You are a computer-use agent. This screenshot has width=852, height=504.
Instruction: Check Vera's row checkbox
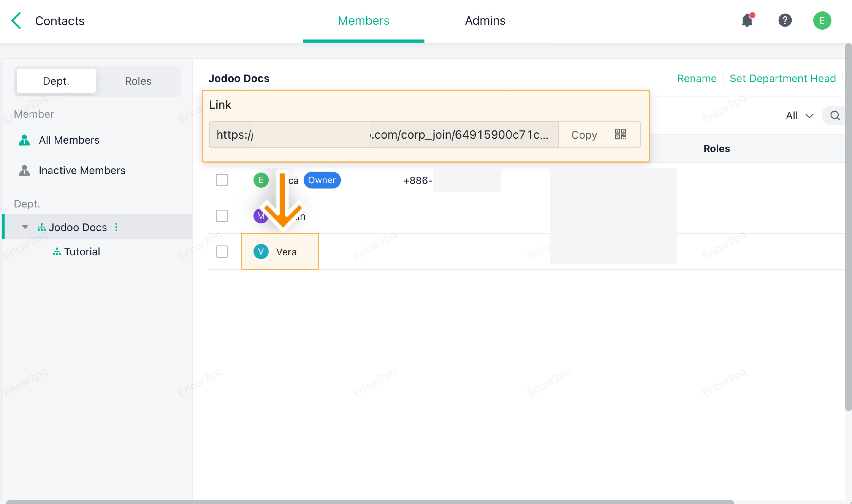coord(222,252)
